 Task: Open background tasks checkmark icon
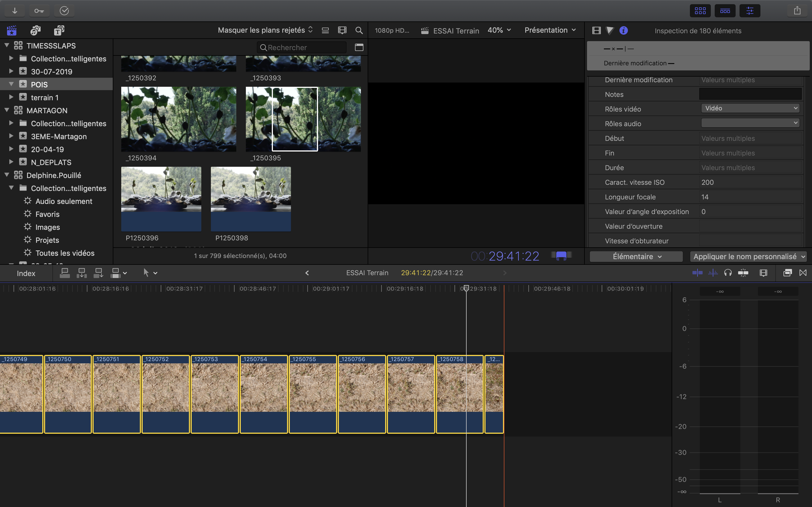[x=64, y=11]
